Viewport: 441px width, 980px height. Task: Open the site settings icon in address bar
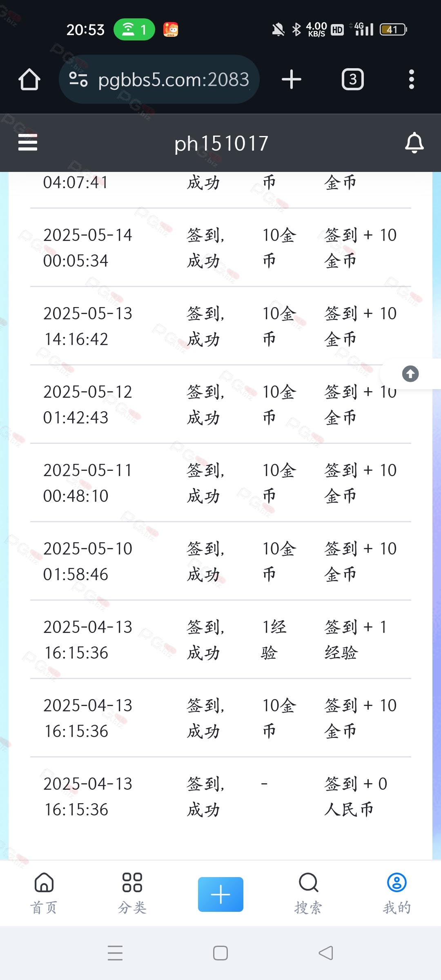pyautogui.click(x=78, y=79)
